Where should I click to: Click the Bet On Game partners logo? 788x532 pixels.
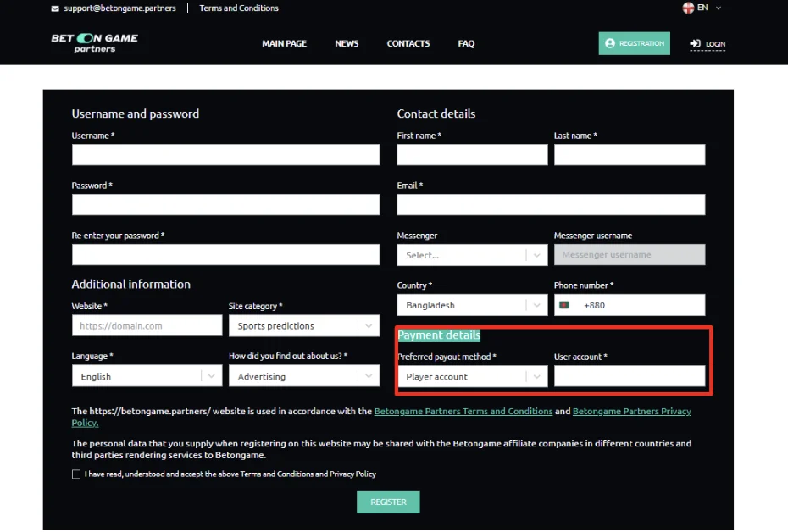pyautogui.click(x=94, y=43)
